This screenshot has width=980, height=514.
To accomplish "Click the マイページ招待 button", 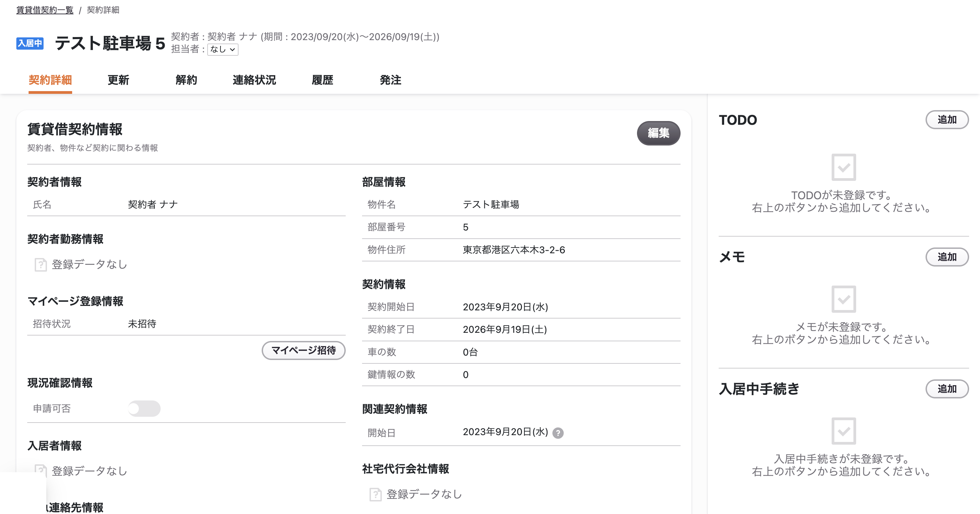I will (304, 350).
